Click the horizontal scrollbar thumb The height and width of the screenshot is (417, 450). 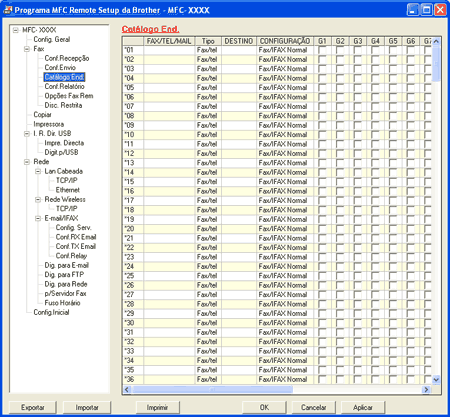click(212, 389)
